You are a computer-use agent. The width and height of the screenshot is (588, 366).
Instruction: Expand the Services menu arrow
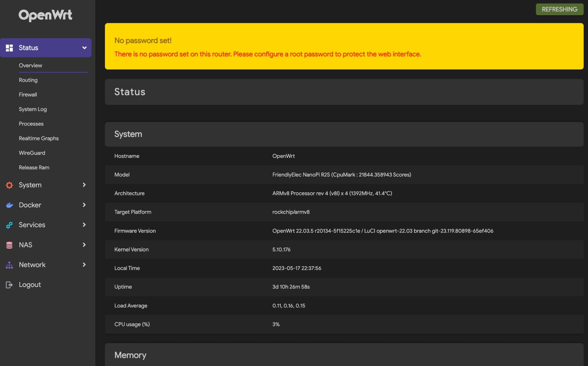coord(84,225)
